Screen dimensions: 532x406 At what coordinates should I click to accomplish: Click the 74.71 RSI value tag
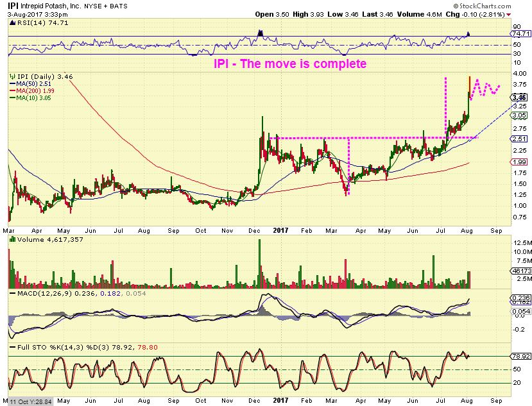click(x=521, y=33)
